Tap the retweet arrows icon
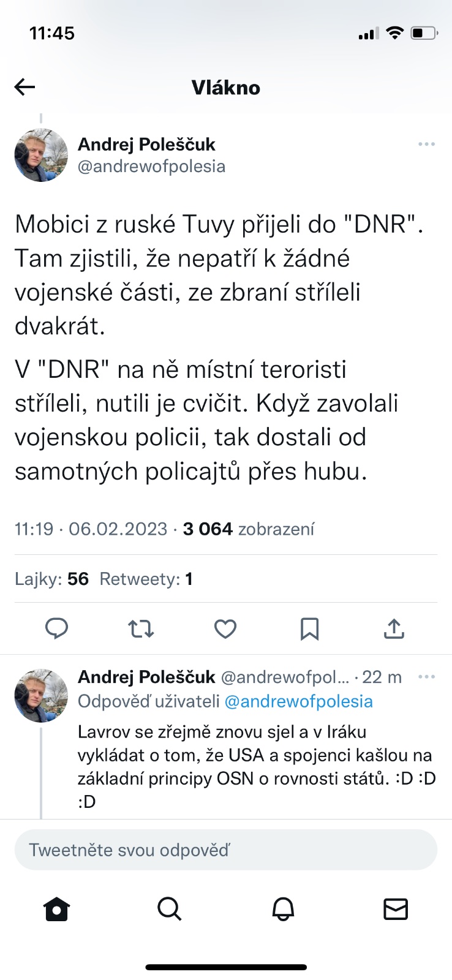This screenshot has width=452, height=980. click(141, 628)
